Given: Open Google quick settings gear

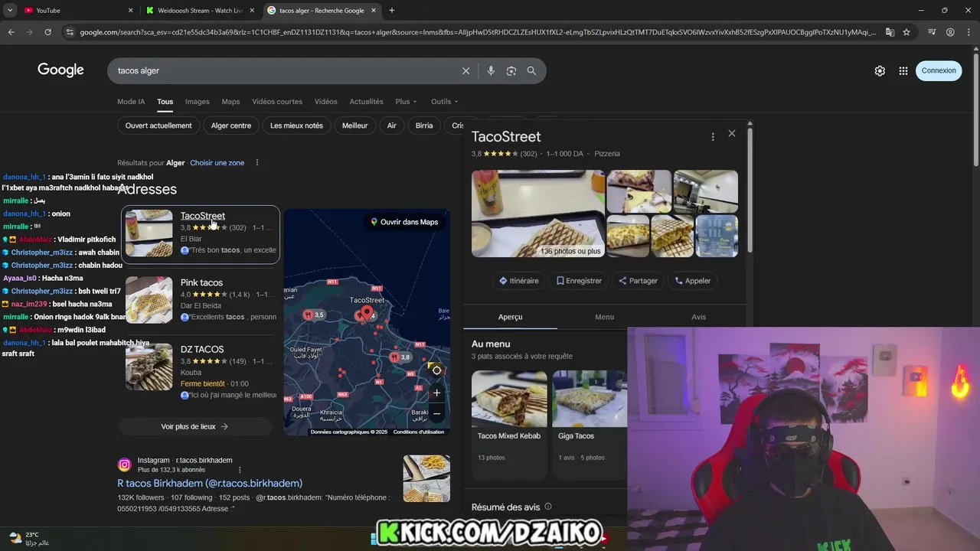Looking at the screenshot, I should 880,70.
